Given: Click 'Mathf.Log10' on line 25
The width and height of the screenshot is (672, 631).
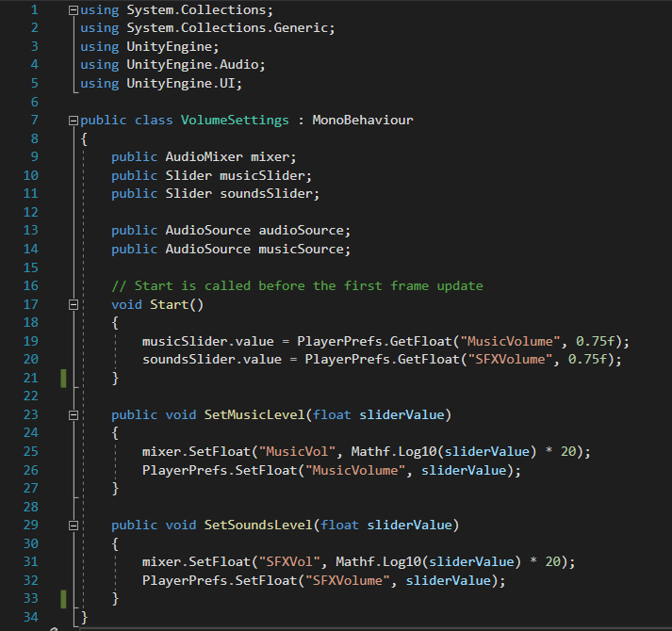Looking at the screenshot, I should (393, 451).
